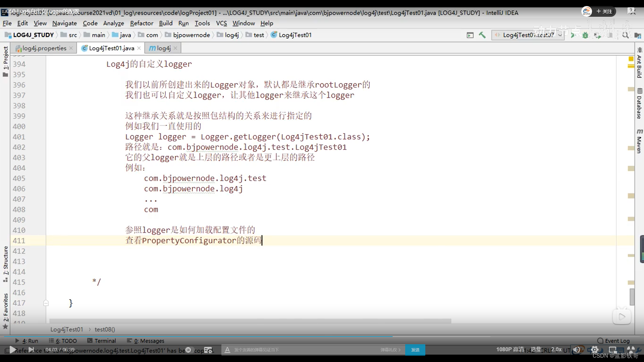
Task: Open video player settings gear
Action: 594,350
